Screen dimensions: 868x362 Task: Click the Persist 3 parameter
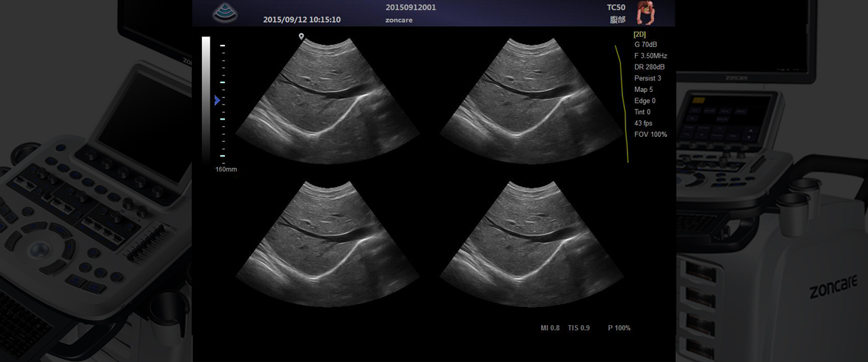[x=647, y=78]
